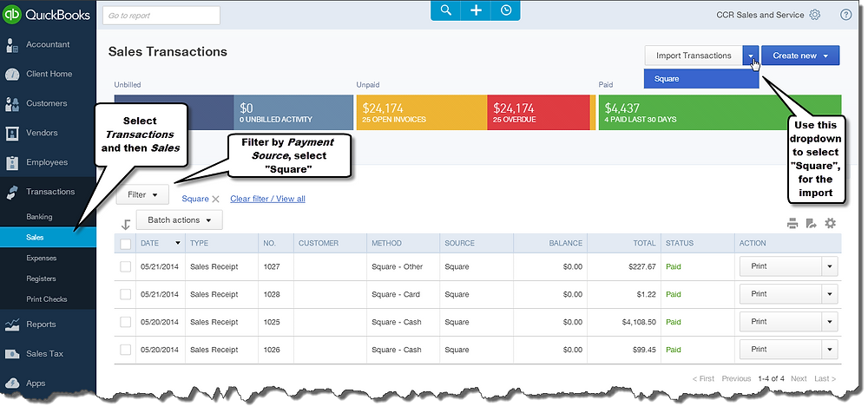Image resolution: width=868 pixels, height=413 pixels.
Task: Click the Import Transactions button
Action: coord(694,56)
